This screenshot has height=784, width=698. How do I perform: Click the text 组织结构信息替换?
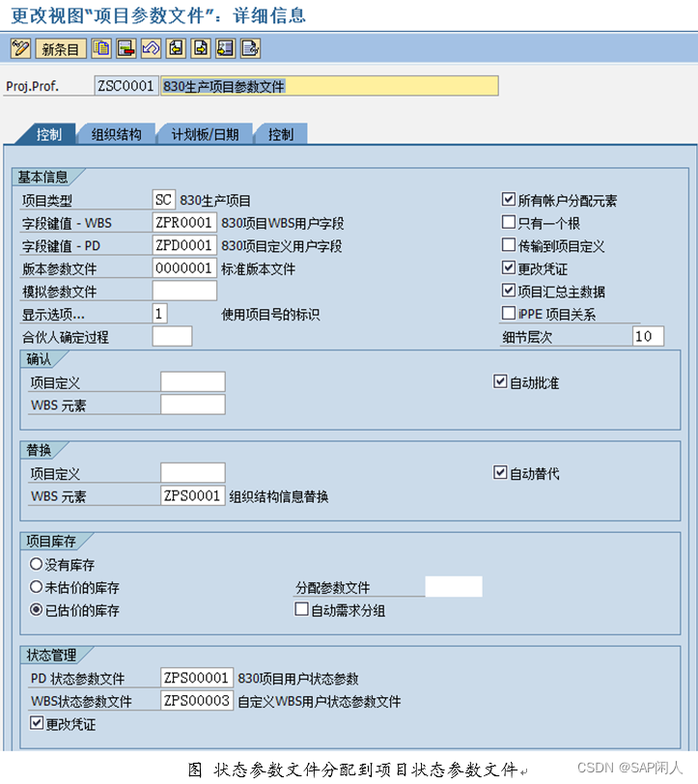[x=278, y=496]
